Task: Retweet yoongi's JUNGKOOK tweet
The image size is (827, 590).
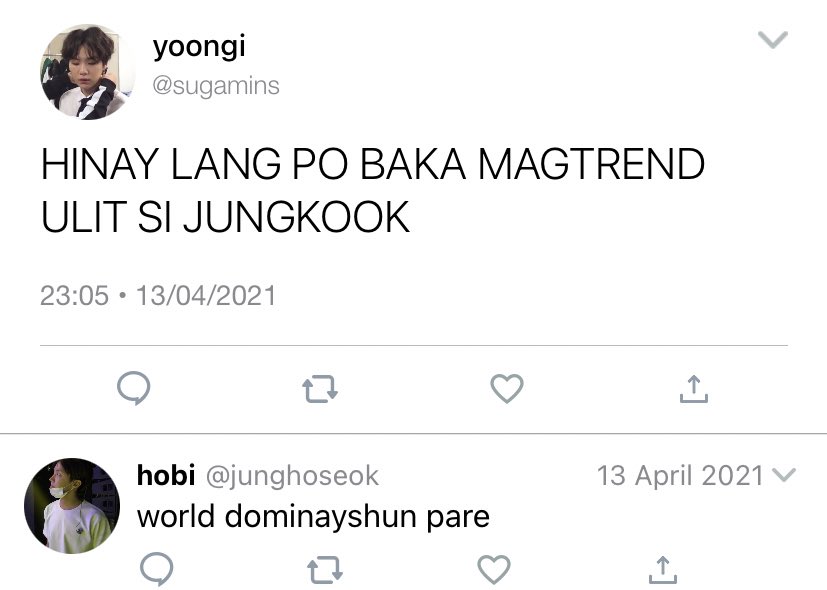Action: [320, 389]
